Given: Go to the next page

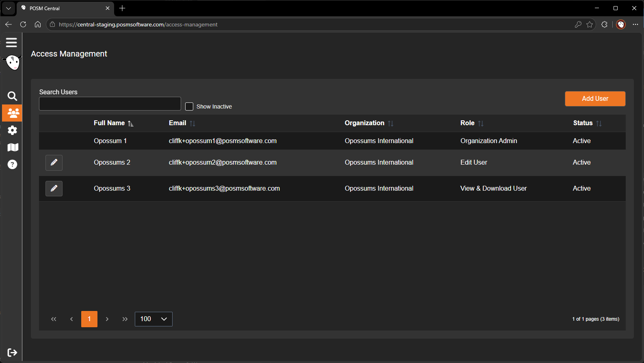Looking at the screenshot, I should 107,319.
